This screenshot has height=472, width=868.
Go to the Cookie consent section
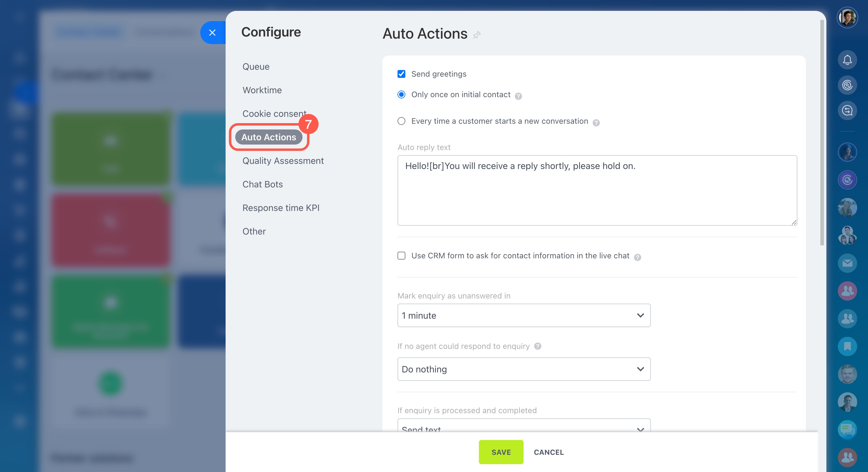(x=274, y=113)
